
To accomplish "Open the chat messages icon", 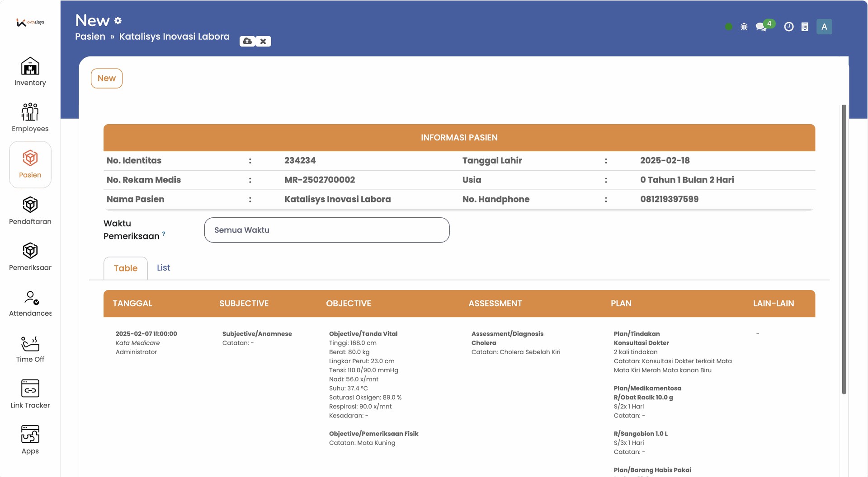I will [761, 27].
